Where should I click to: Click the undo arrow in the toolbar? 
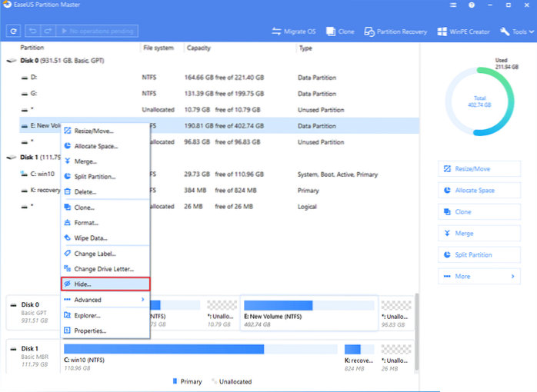(34, 32)
